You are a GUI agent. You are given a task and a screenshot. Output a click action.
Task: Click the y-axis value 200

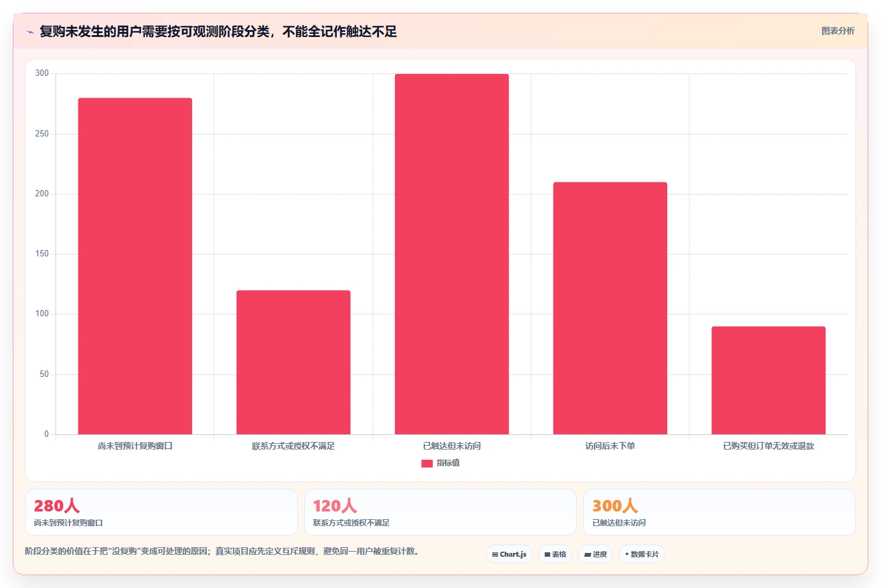(x=42, y=194)
